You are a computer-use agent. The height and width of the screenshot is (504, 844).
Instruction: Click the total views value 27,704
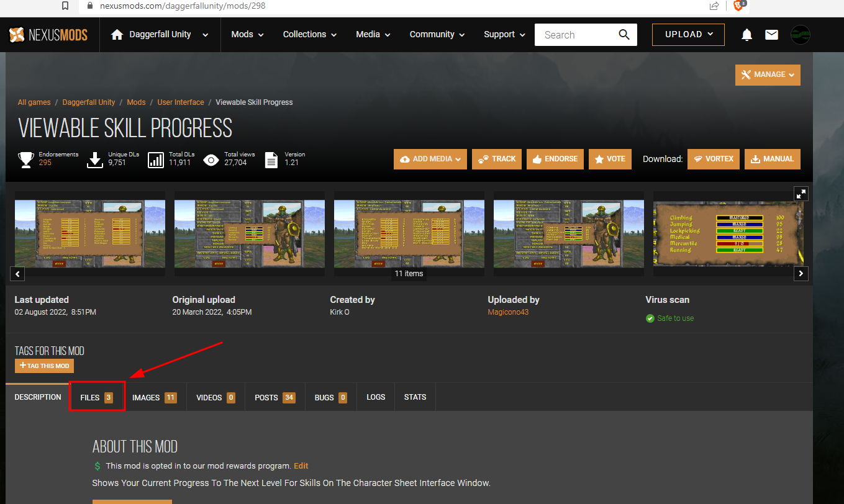pos(235,163)
